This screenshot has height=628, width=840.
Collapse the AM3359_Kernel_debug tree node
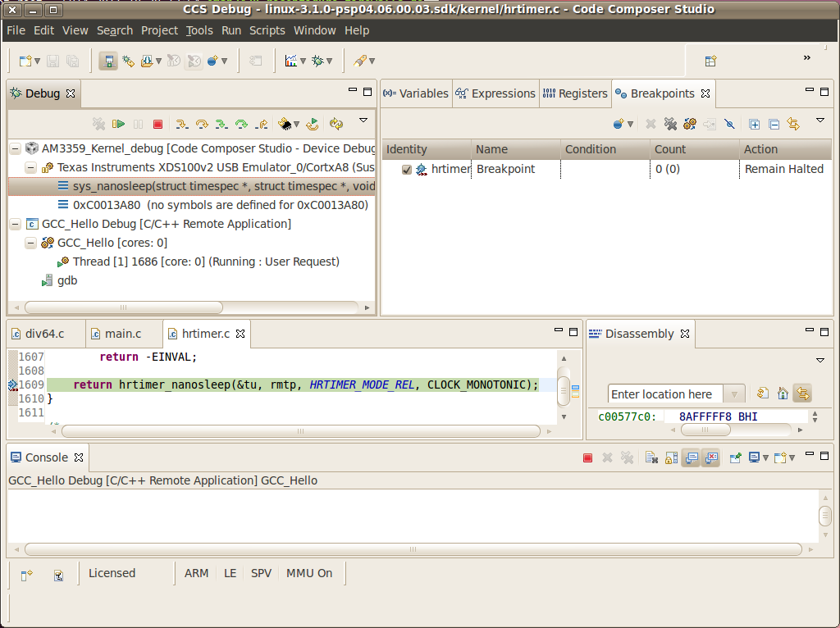(x=14, y=148)
